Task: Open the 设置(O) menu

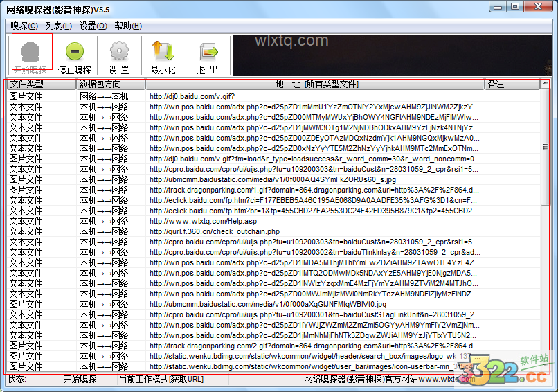Action: [93, 26]
